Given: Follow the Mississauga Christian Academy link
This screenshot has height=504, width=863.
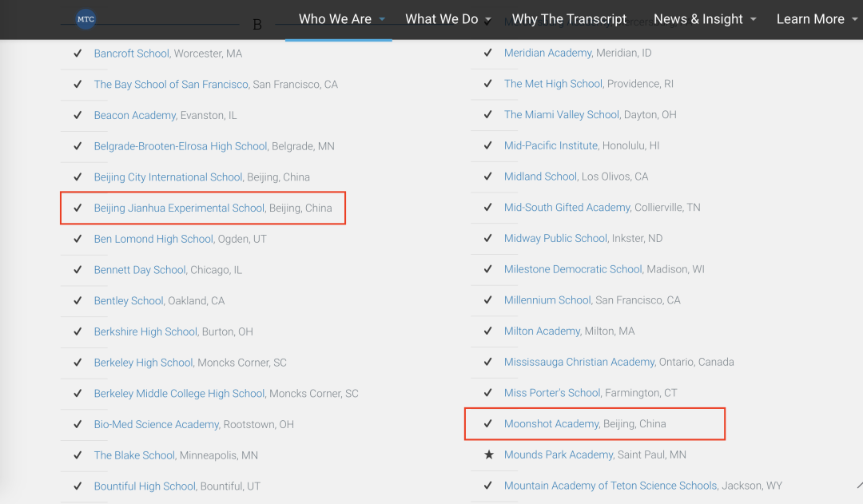Looking at the screenshot, I should [x=579, y=362].
